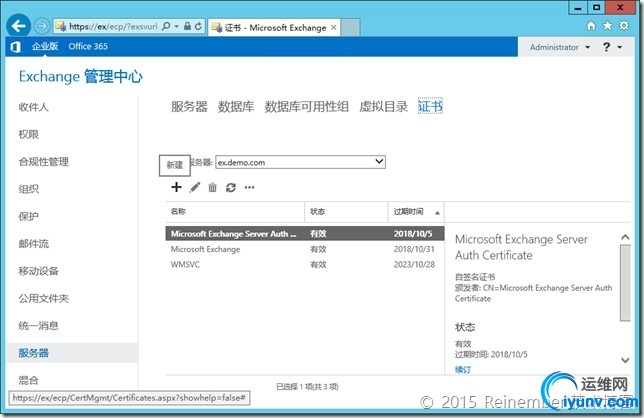Select the 证书 tab
This screenshot has width=644, height=418.
click(x=430, y=107)
